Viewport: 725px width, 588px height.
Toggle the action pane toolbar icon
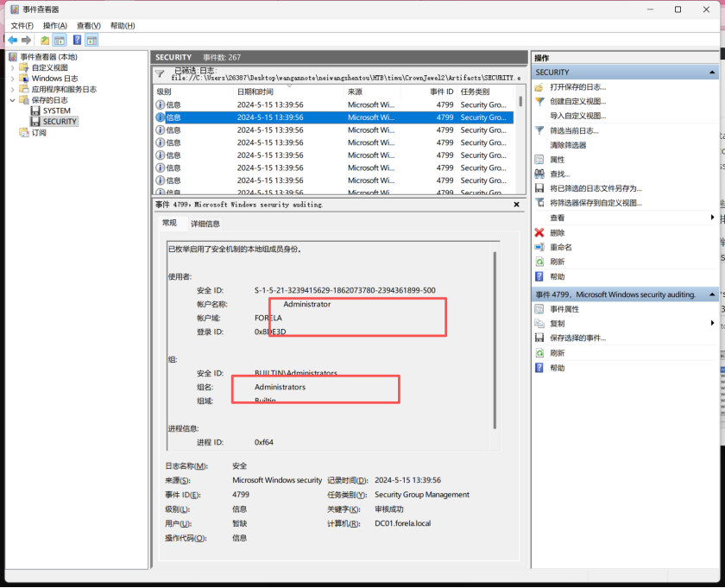click(x=91, y=41)
